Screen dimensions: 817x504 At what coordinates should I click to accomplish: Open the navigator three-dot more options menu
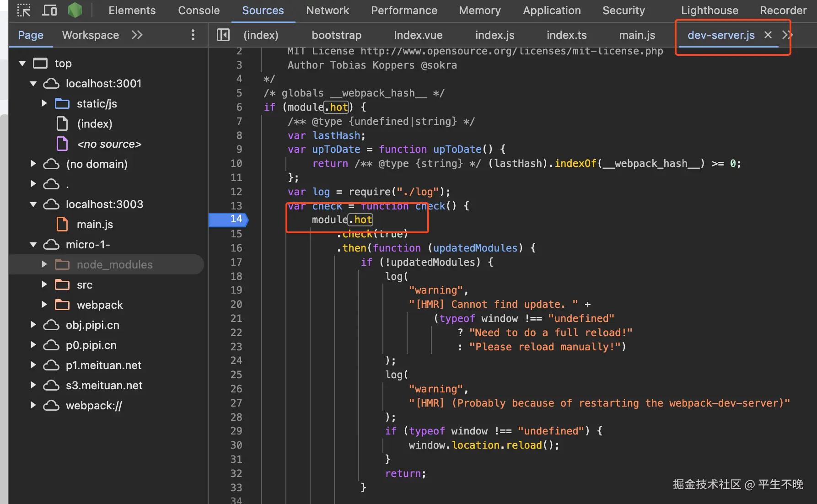(x=193, y=35)
